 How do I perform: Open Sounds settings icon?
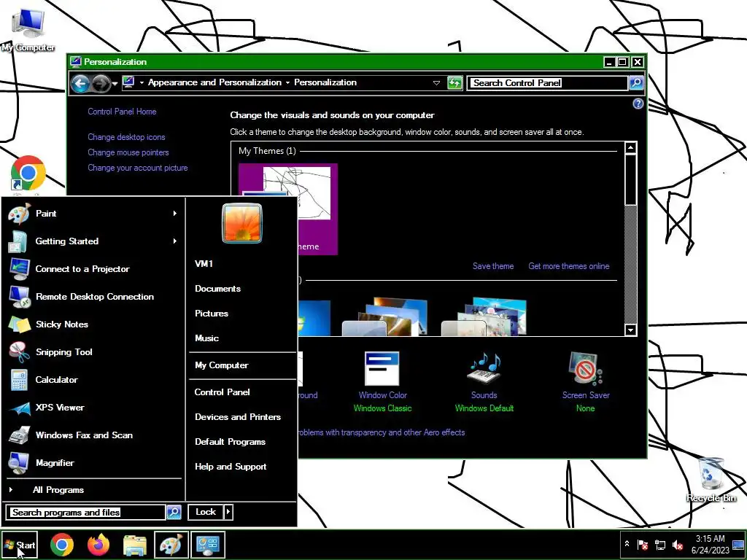[x=484, y=368]
